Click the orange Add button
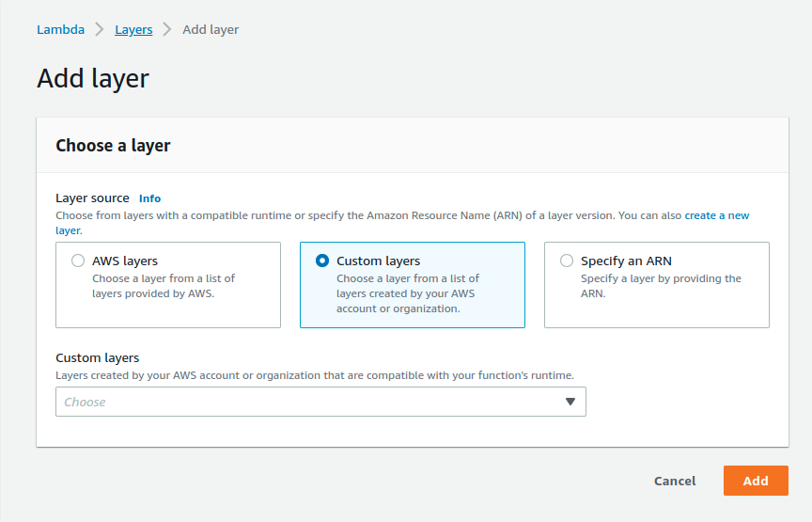The height and width of the screenshot is (522, 812). pyautogui.click(x=756, y=481)
